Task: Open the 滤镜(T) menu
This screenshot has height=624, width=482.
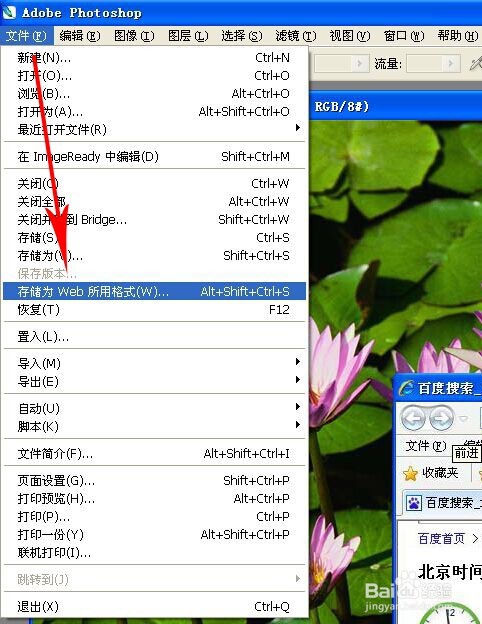Action: (296, 36)
